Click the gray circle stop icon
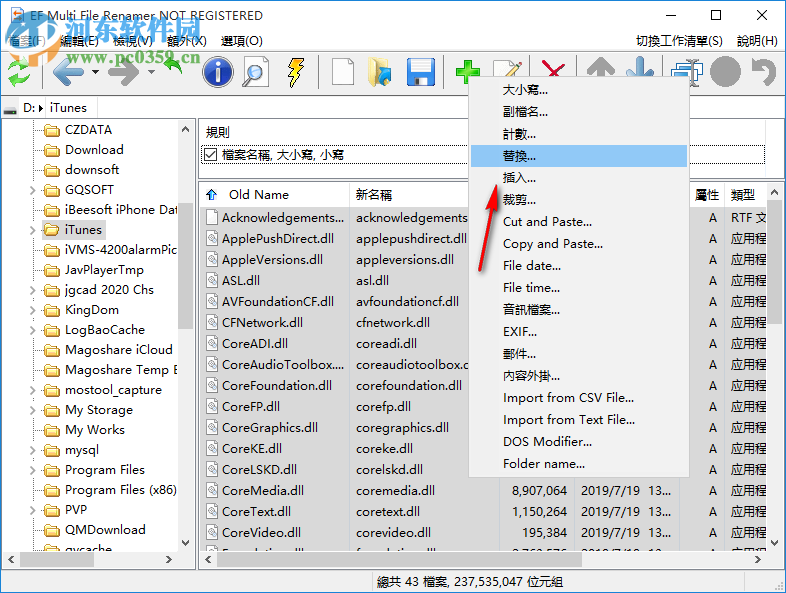 (x=725, y=72)
